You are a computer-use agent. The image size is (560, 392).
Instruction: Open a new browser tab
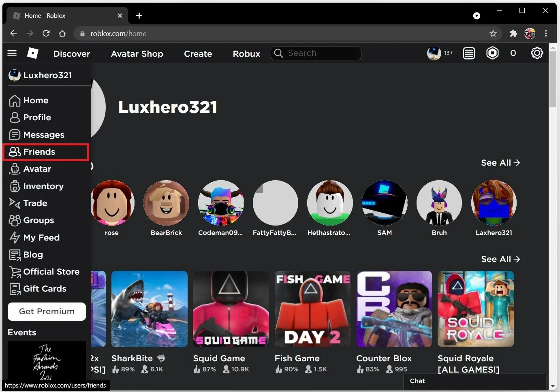tap(139, 15)
